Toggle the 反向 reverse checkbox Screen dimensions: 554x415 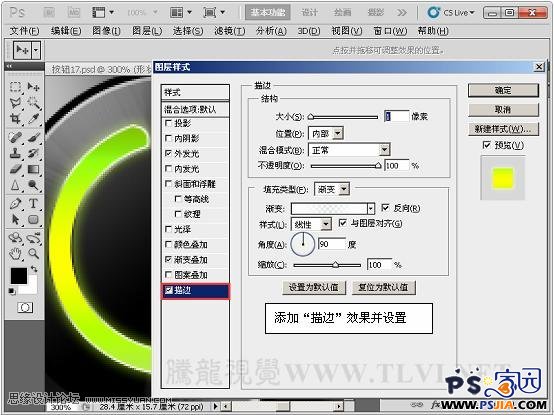point(385,208)
